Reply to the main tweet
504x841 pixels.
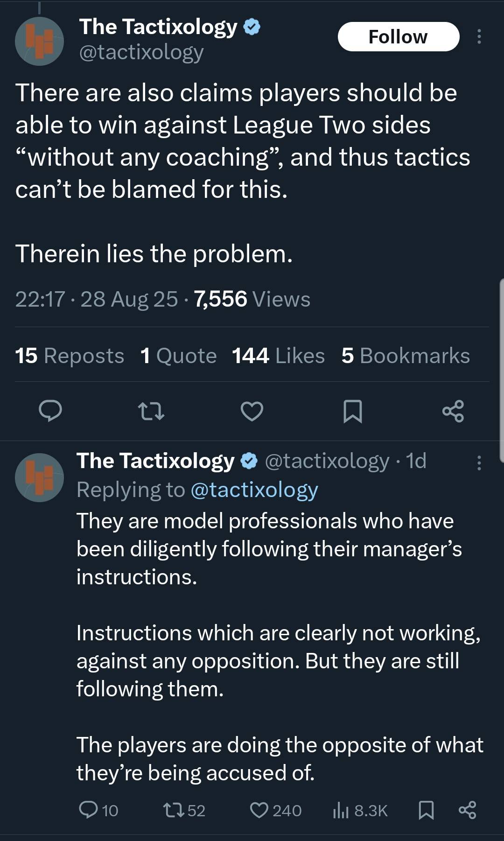click(50, 411)
